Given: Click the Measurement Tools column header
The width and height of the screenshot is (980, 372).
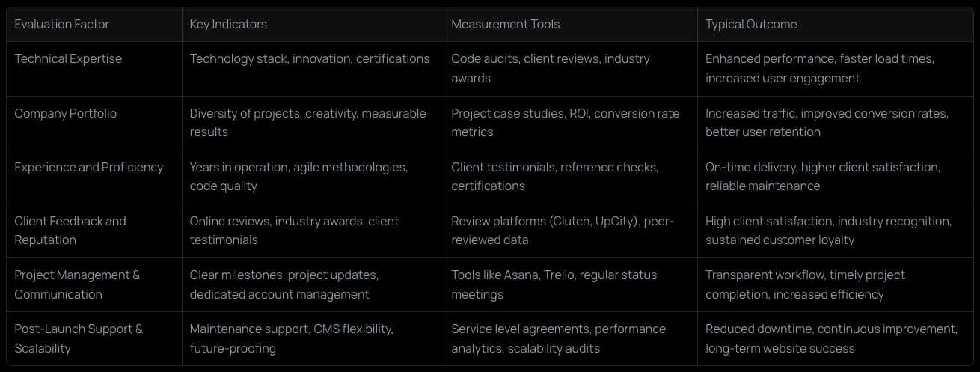Looking at the screenshot, I should (x=571, y=24).
